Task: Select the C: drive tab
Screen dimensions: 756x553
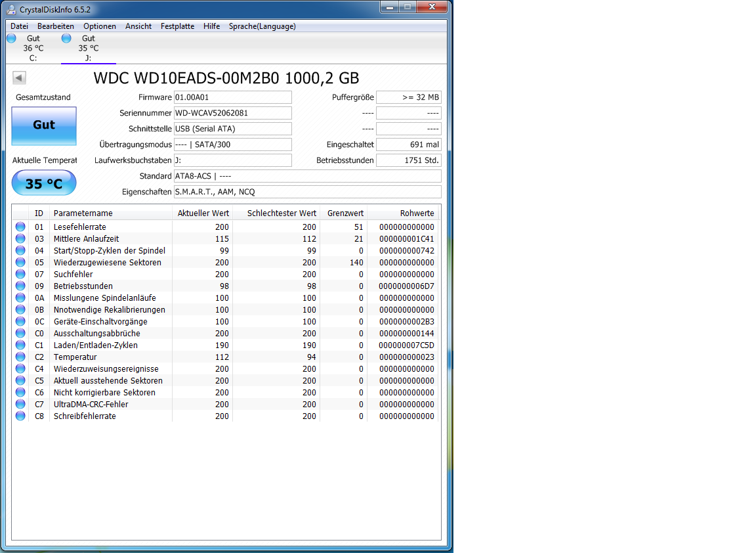Action: (33, 48)
